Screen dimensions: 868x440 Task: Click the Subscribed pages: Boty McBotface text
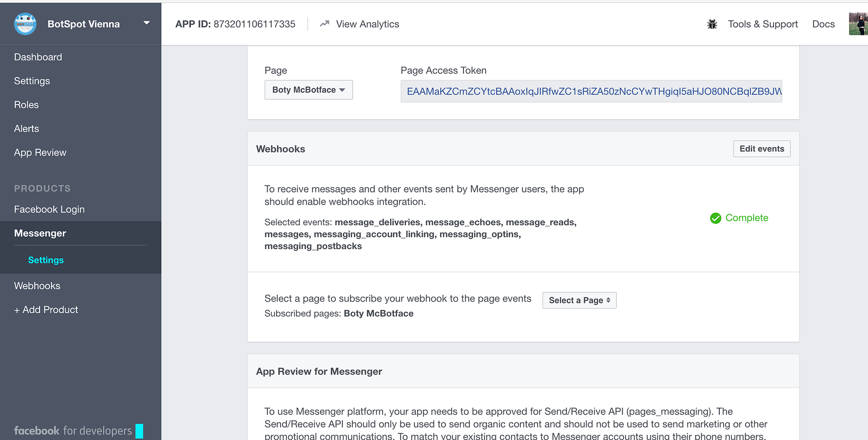(x=339, y=314)
